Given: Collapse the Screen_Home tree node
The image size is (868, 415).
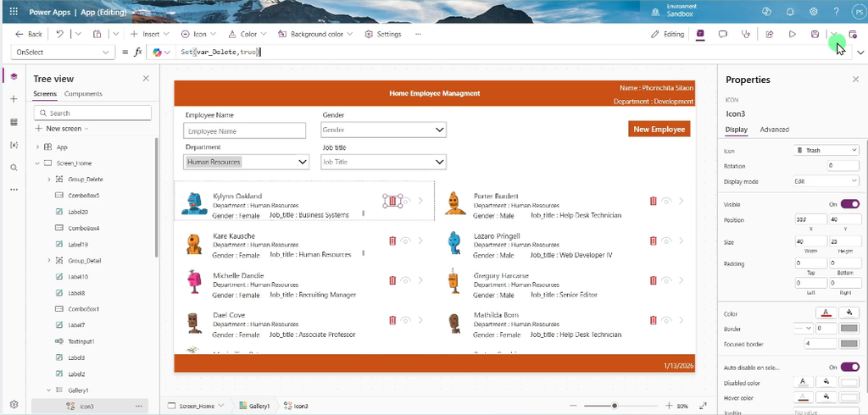Looking at the screenshot, I should [x=37, y=163].
